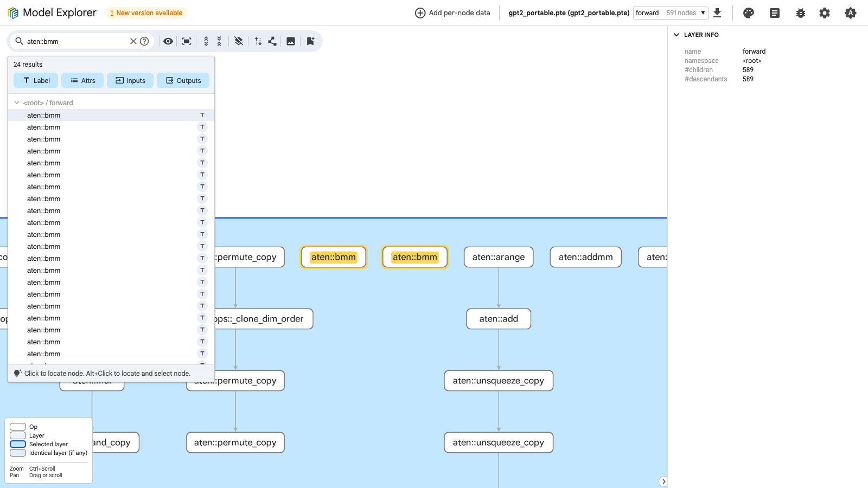Open the New version available notice
Viewport: 868px width, 488px height.
point(146,13)
